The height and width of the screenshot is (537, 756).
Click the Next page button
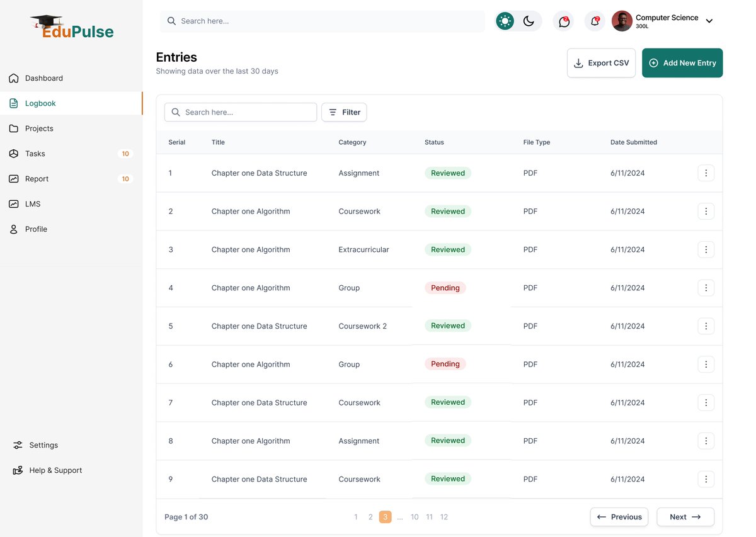pyautogui.click(x=685, y=517)
